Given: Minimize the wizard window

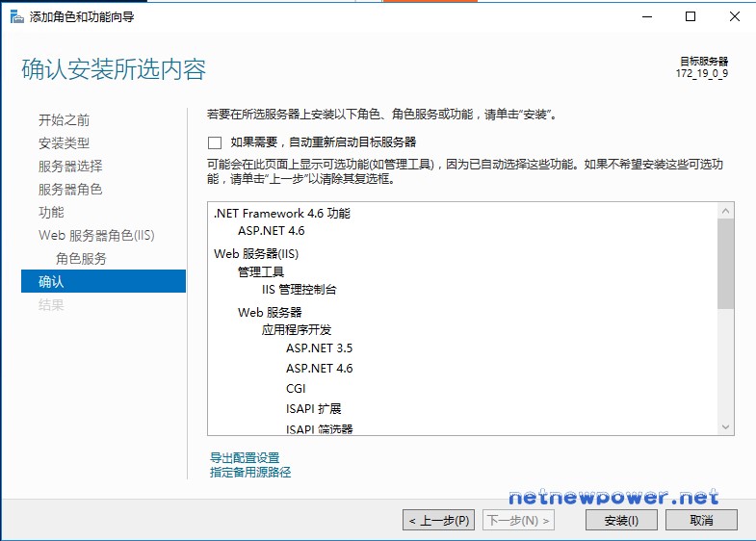Looking at the screenshot, I should (647, 17).
